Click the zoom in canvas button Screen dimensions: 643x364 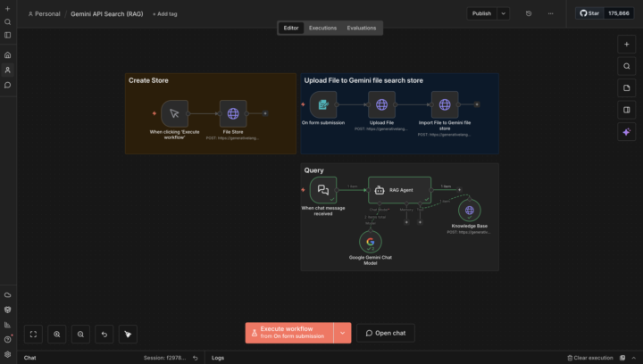pos(57,334)
